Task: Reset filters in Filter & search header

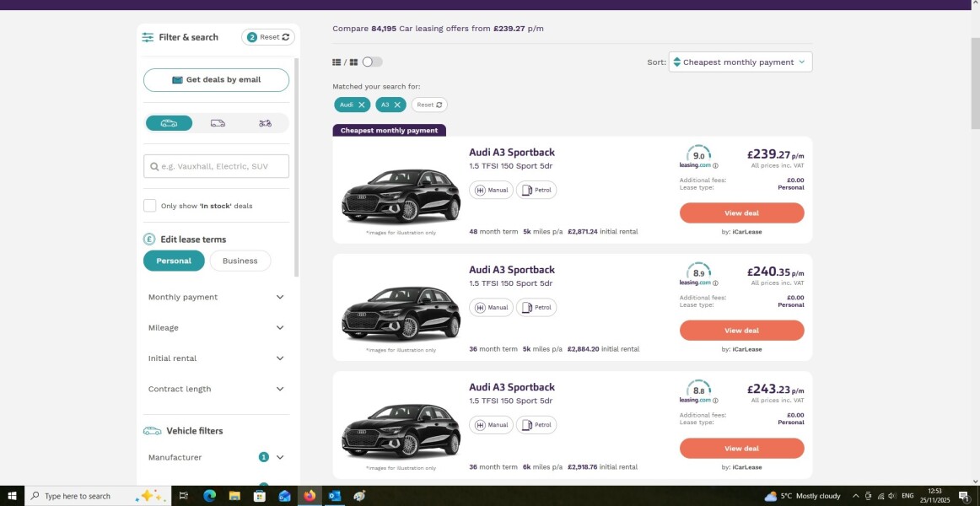Action: pyautogui.click(x=268, y=37)
